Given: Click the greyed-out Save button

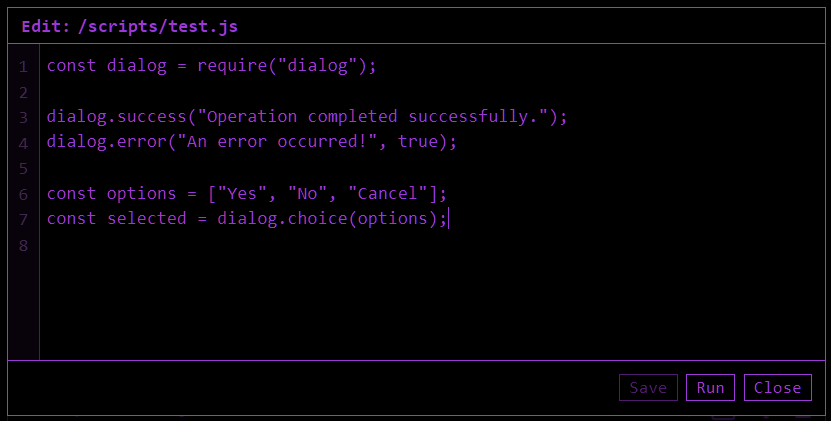Looking at the screenshot, I should point(648,388).
